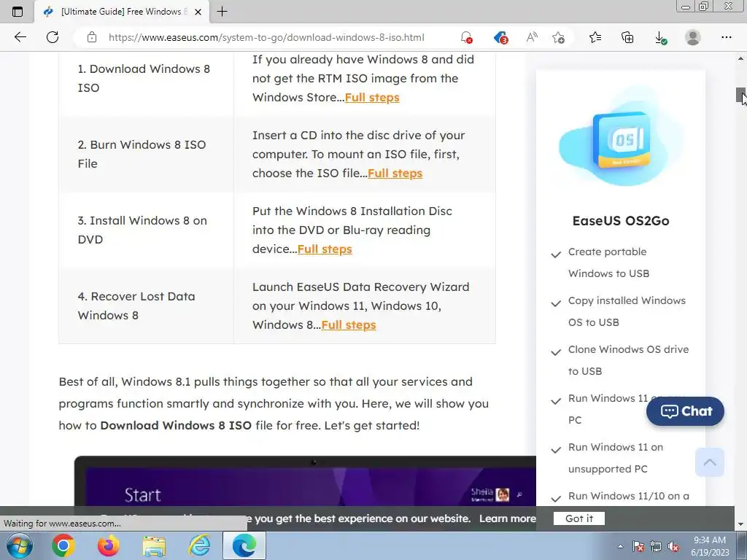Click 'Create portable Windows to USB' item
This screenshot has width=747, height=560.
[x=608, y=262]
